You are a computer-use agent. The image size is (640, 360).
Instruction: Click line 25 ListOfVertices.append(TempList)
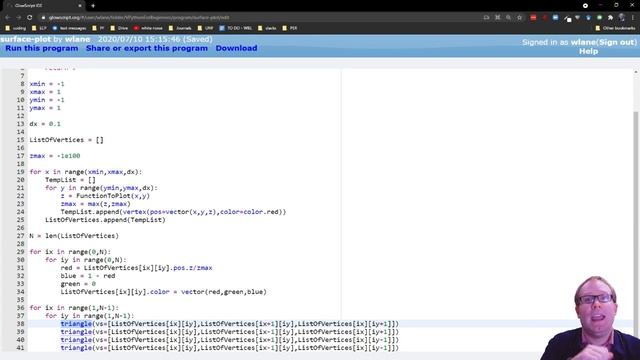[105, 220]
